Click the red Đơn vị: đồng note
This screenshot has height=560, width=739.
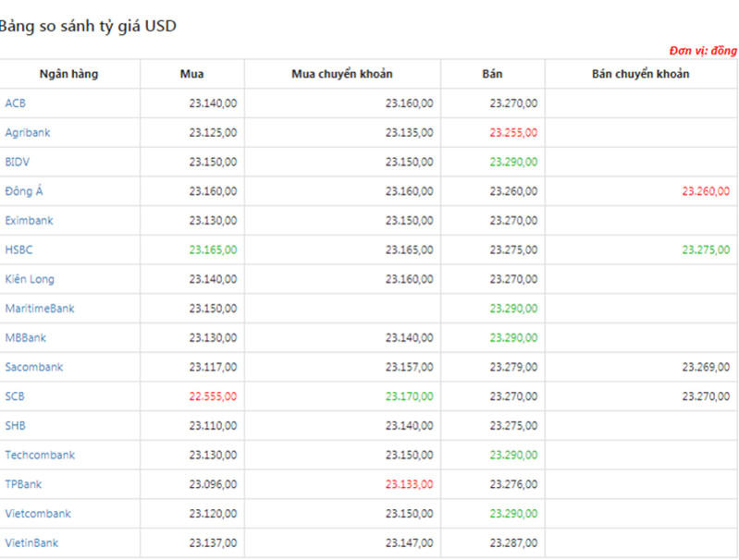click(703, 51)
